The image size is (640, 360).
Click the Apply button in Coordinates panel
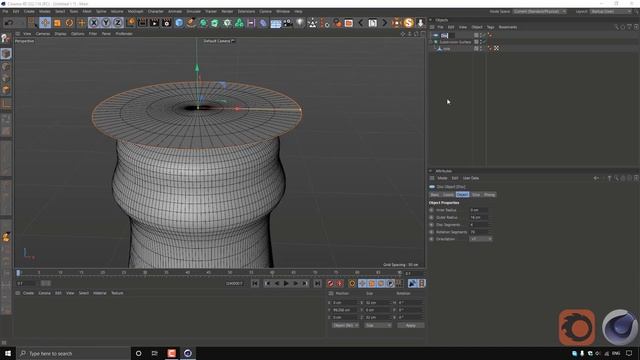click(x=411, y=325)
